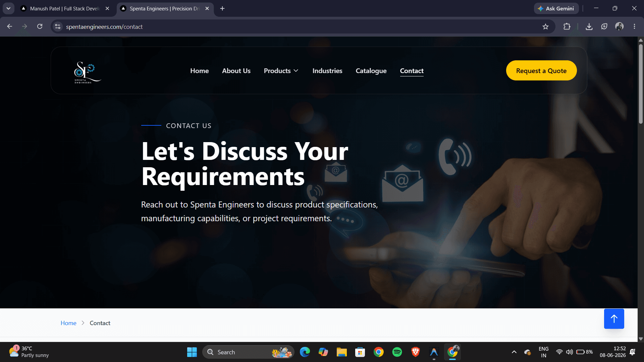Image resolution: width=644 pixels, height=362 pixels.
Task: Open the Chrome extensions puzzle icon
Action: tap(567, 26)
